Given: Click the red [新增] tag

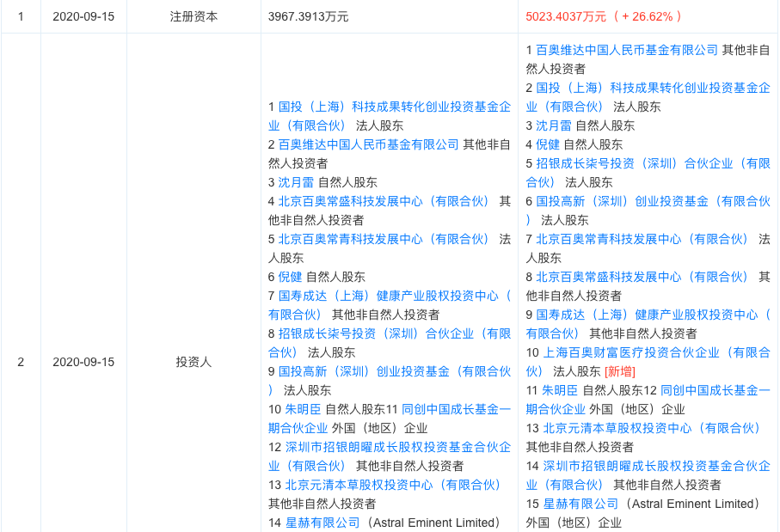Looking at the screenshot, I should click(620, 371).
